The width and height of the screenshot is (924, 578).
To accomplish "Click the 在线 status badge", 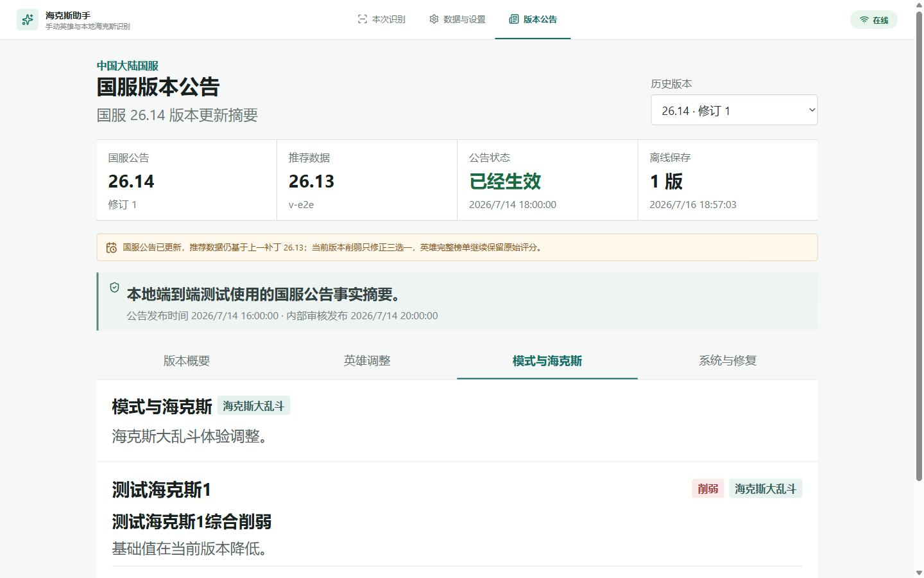I will point(874,20).
